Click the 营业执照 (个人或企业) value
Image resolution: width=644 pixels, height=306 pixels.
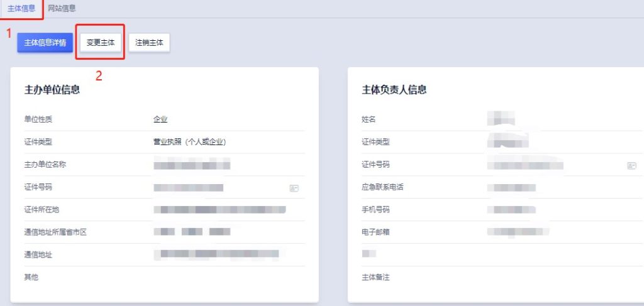[190, 143]
